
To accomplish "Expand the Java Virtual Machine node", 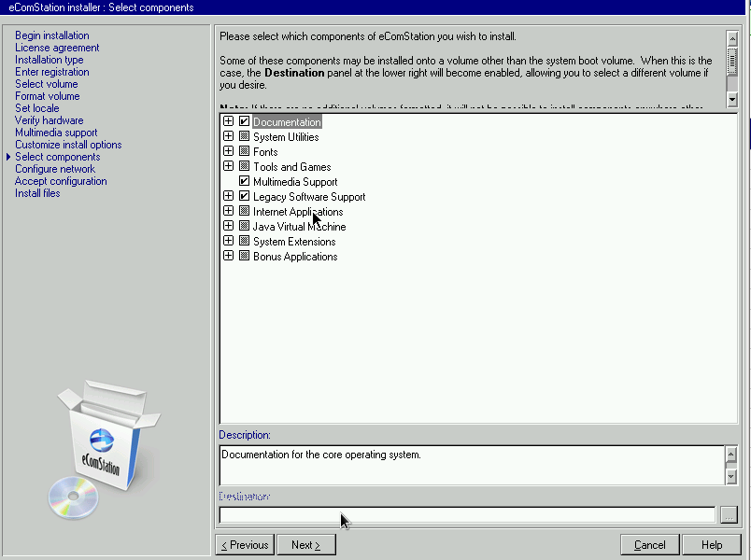I will click(x=229, y=226).
